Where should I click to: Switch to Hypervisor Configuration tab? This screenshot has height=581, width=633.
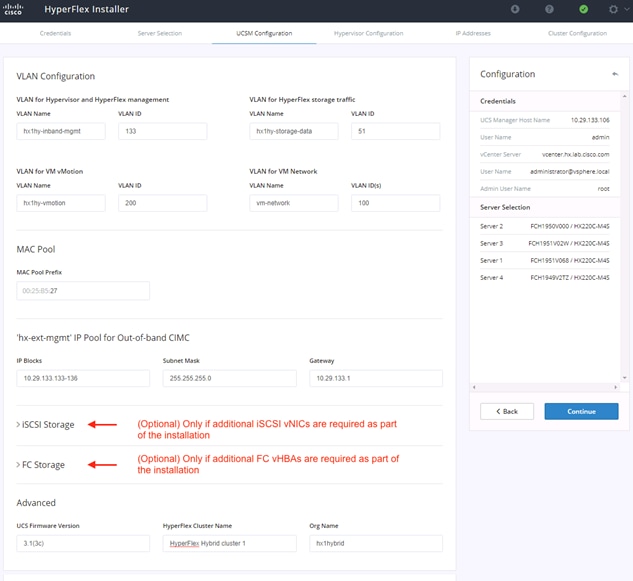368,33
